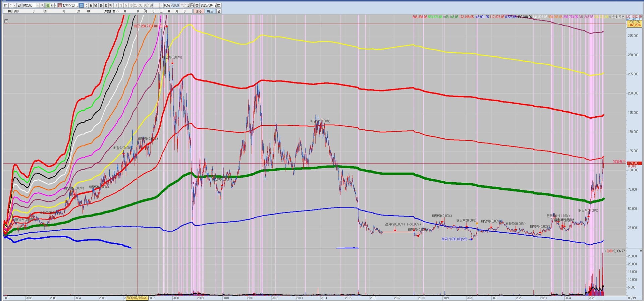The width and height of the screenshot is (644, 301).
Task: Click the 2025/08/19 date input field
Action: (x=208, y=5)
